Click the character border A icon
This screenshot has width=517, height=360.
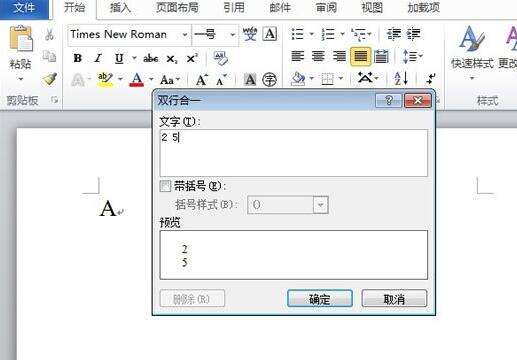click(x=270, y=34)
